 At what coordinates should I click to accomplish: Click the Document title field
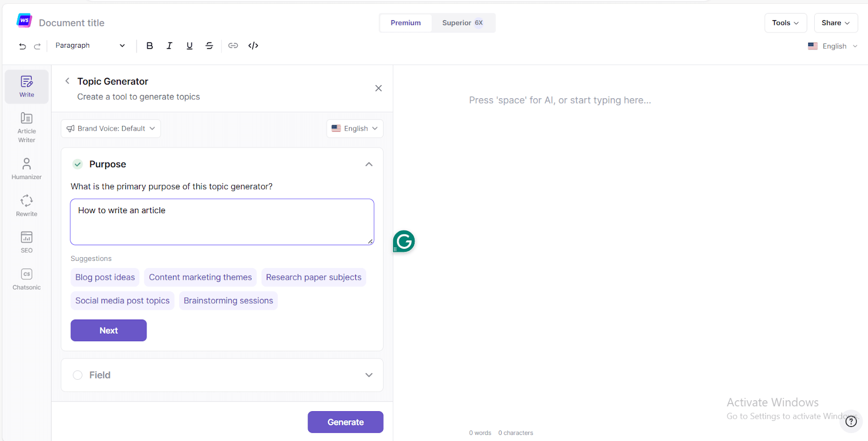pos(72,23)
